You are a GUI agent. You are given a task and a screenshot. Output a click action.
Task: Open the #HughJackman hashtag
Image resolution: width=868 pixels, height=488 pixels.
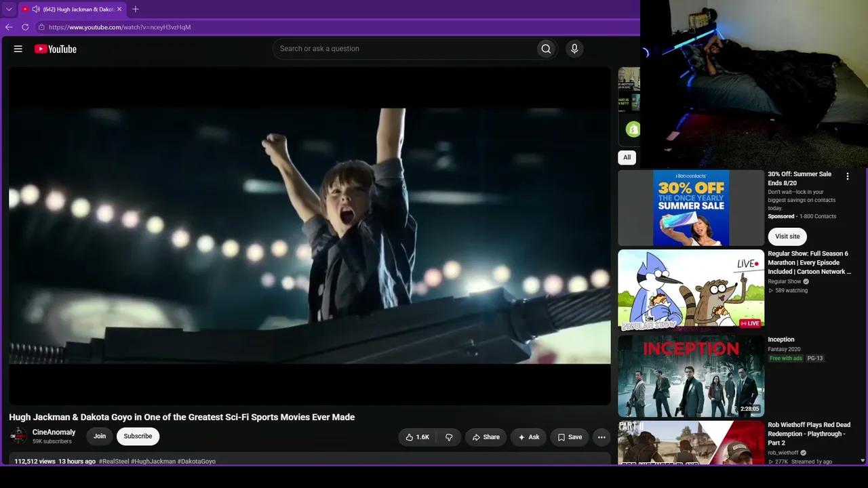click(x=153, y=462)
